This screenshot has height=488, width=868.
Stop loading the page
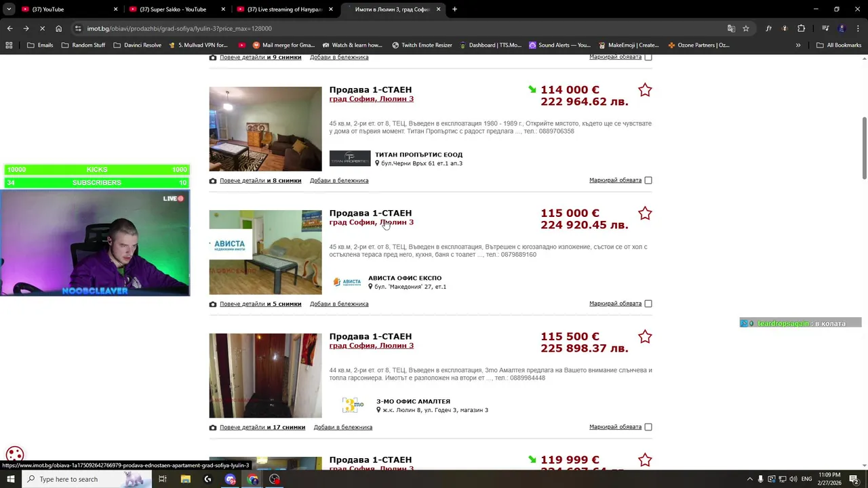tap(42, 28)
